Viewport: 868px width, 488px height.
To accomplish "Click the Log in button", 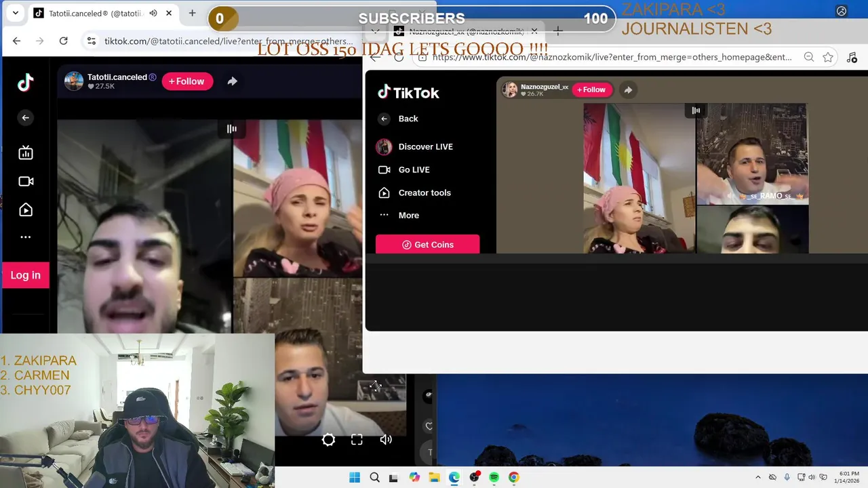I will pos(26,275).
